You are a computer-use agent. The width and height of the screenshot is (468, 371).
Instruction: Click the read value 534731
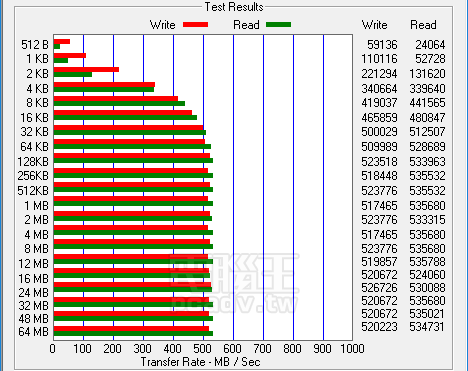pyautogui.click(x=428, y=327)
